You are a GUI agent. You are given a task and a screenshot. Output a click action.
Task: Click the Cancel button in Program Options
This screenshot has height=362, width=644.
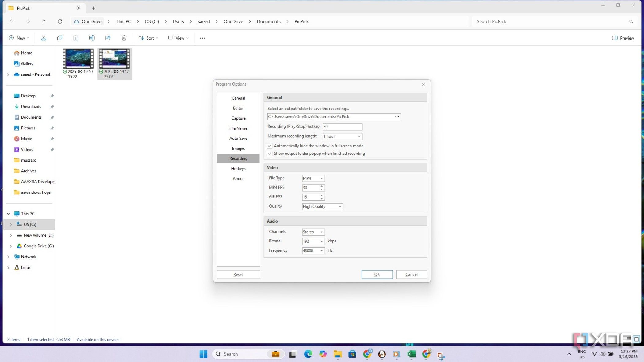tap(411, 275)
